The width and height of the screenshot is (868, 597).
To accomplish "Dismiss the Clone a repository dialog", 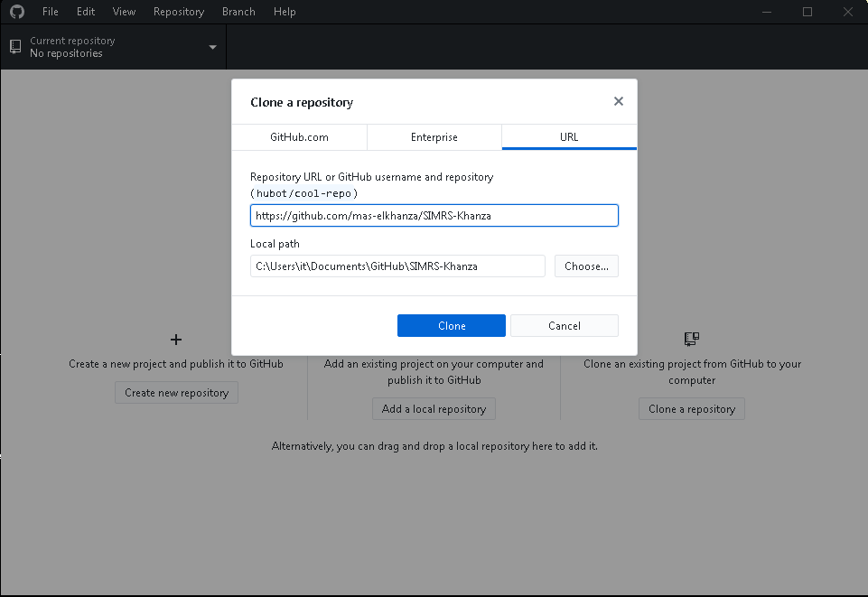I will click(618, 101).
